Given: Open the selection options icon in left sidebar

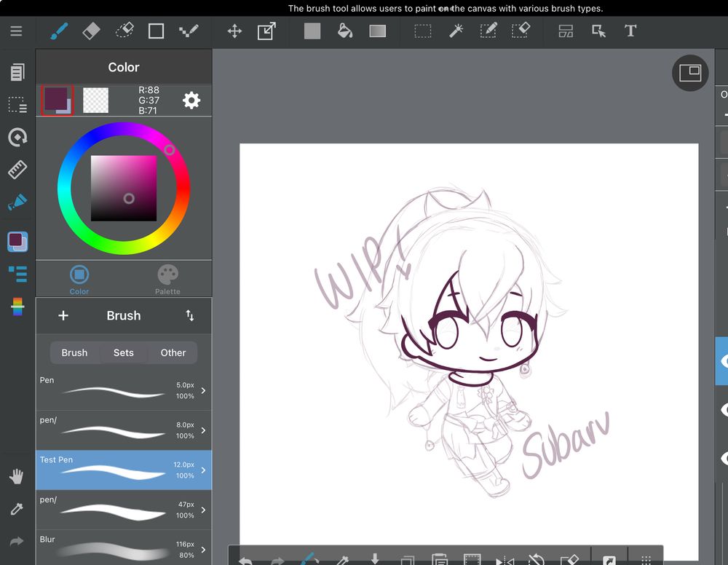Looking at the screenshot, I should click(17, 104).
